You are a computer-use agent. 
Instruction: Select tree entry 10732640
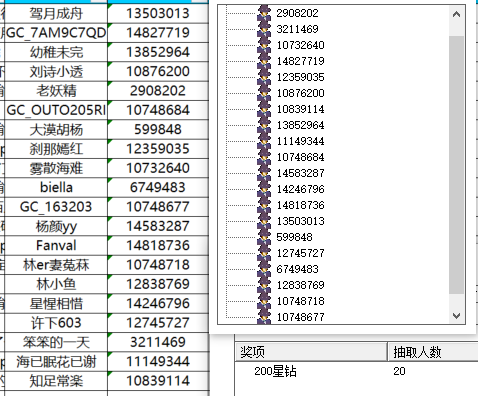tap(300, 45)
